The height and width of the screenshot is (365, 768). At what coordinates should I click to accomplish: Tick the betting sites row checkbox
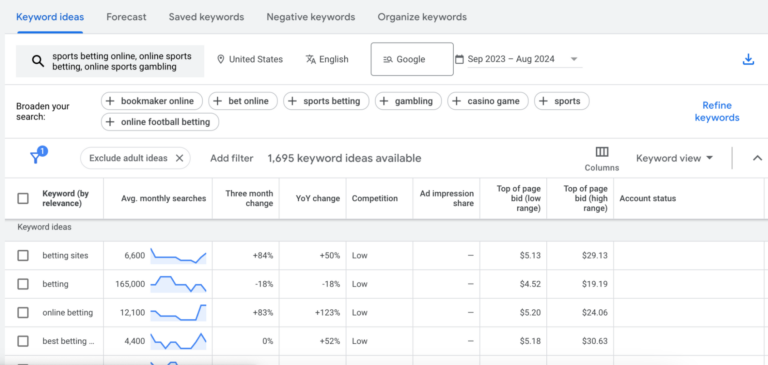(23, 255)
